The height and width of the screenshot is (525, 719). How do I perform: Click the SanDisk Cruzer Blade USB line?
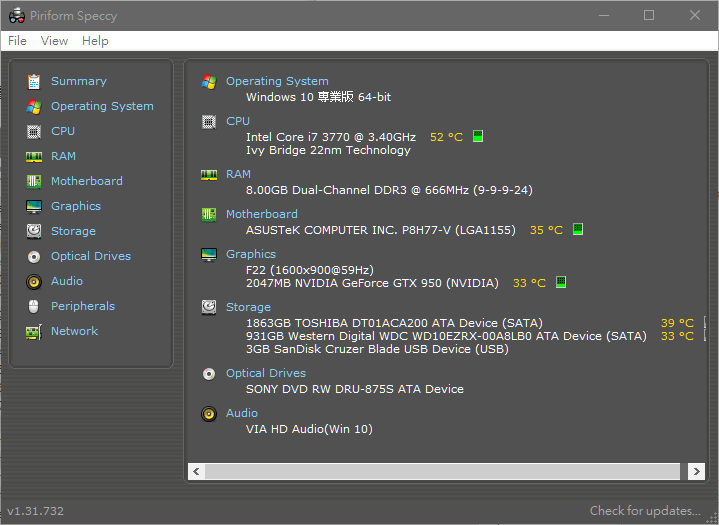pyautogui.click(x=377, y=349)
